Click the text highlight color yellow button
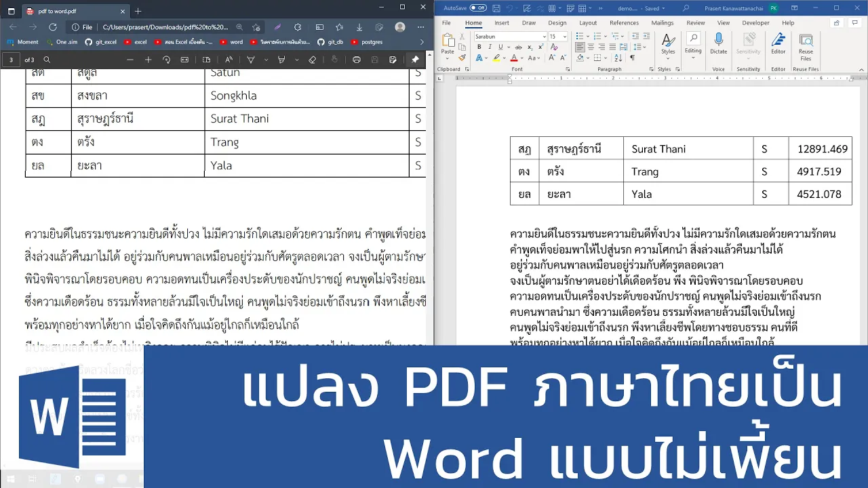Image resolution: width=868 pixels, height=488 pixels. [x=496, y=58]
